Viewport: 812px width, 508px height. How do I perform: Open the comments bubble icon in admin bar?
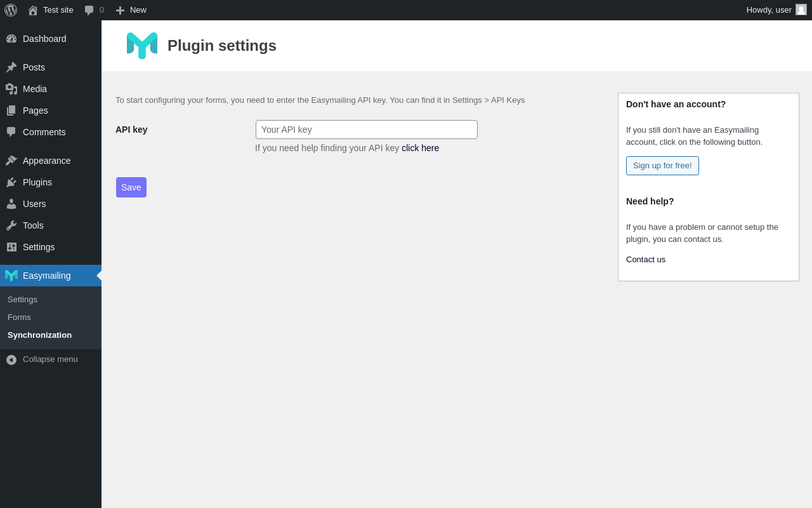[89, 10]
